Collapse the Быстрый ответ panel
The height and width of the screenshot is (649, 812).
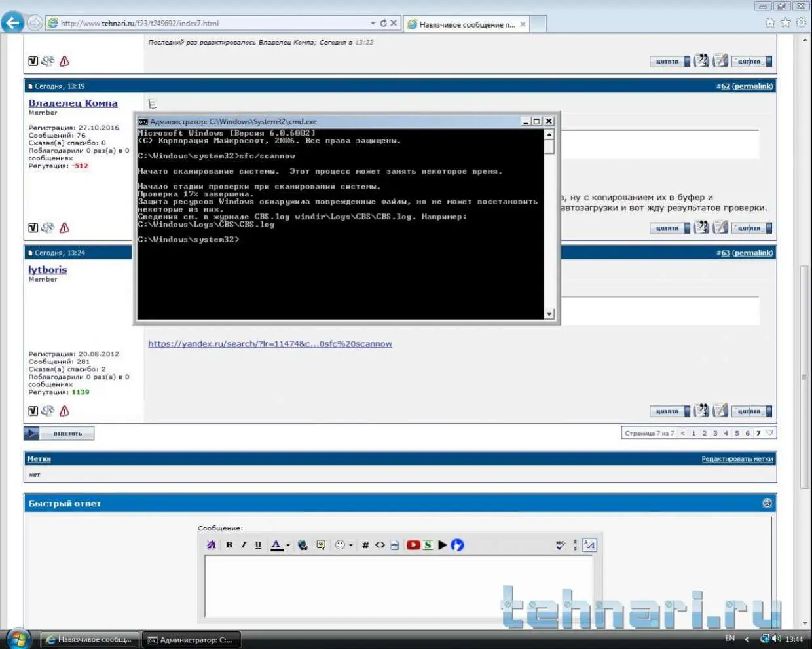coord(767,503)
